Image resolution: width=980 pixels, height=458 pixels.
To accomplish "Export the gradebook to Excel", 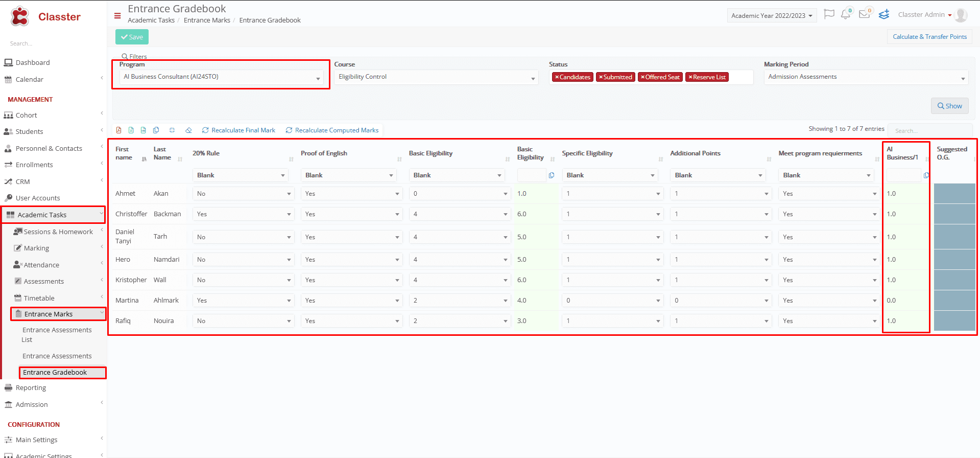I will pos(131,130).
